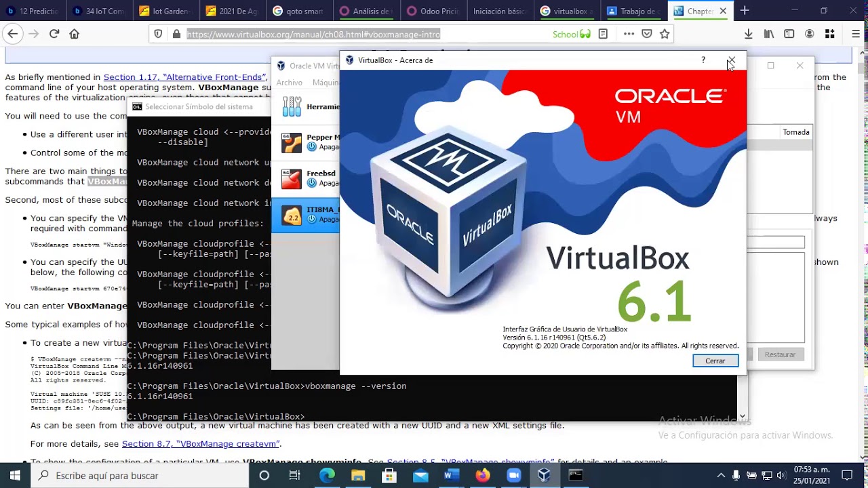This screenshot has width=868, height=488.
Task: Open Microsoft Store from taskbar
Action: point(389,475)
